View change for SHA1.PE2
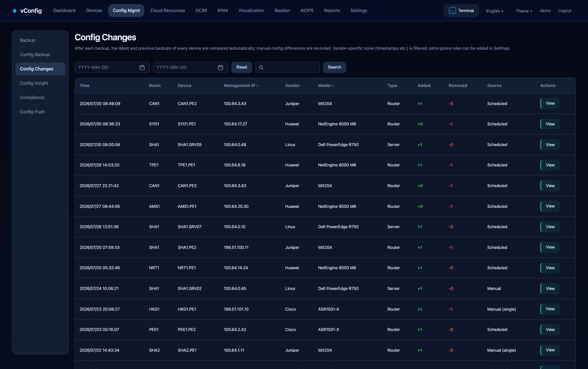588x369 pixels. [550, 247]
